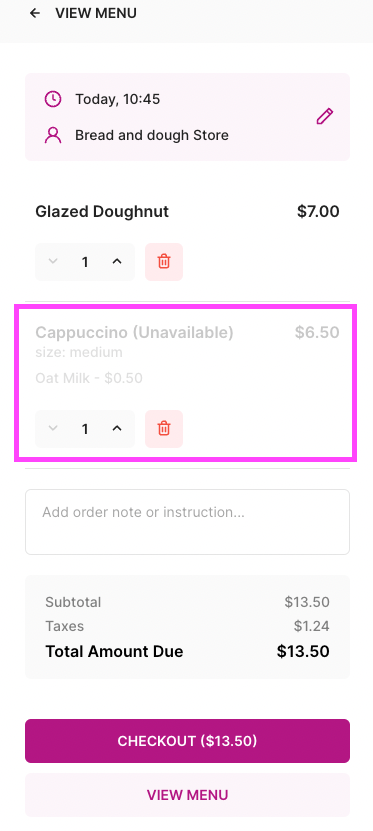Delete Glazed Doughnut with its trash icon

(x=164, y=262)
